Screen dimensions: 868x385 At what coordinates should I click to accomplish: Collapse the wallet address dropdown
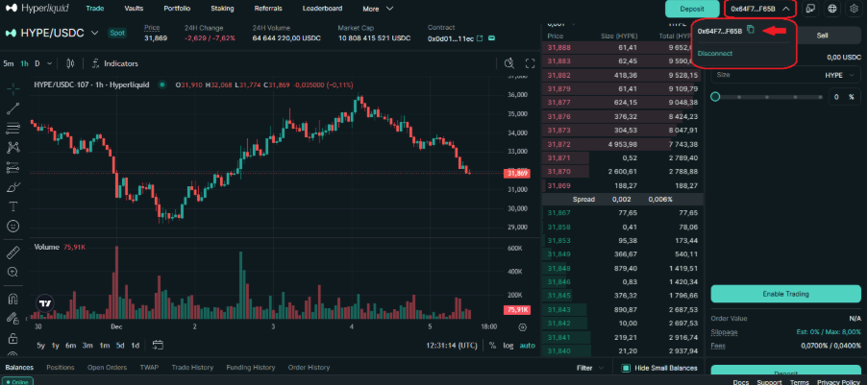click(x=785, y=9)
